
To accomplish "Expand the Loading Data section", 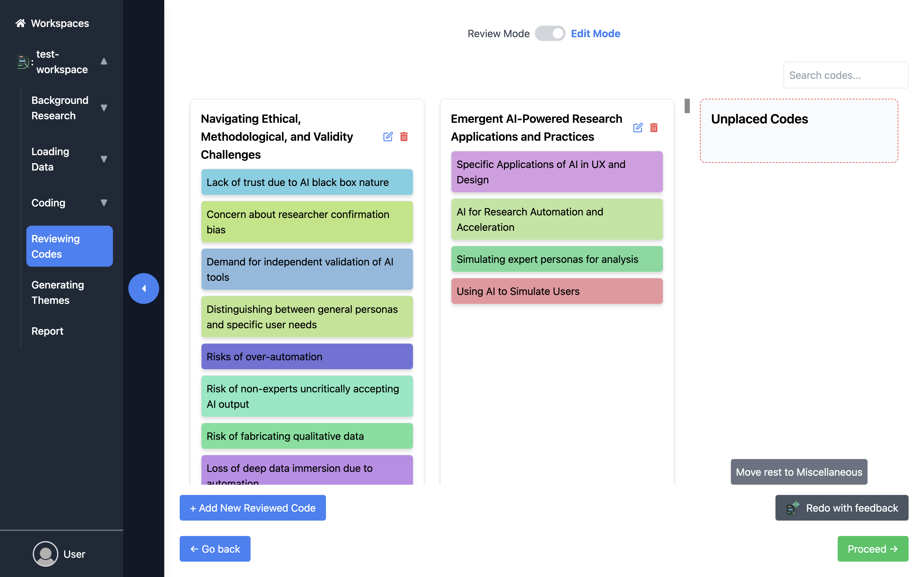I will (x=104, y=159).
